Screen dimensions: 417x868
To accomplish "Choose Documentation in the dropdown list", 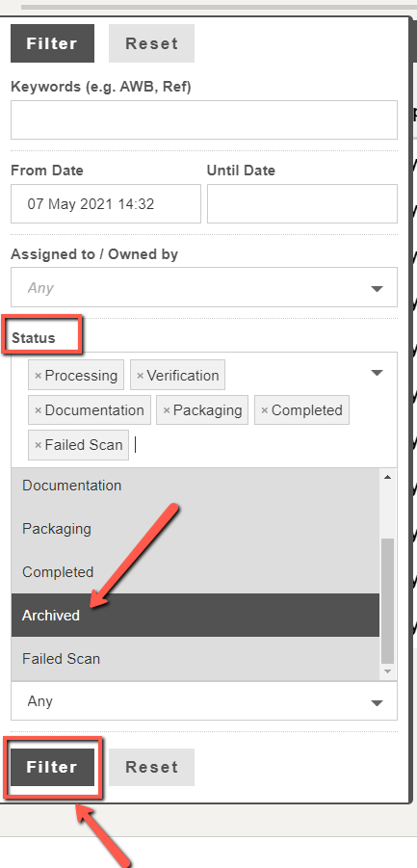I will point(195,486).
